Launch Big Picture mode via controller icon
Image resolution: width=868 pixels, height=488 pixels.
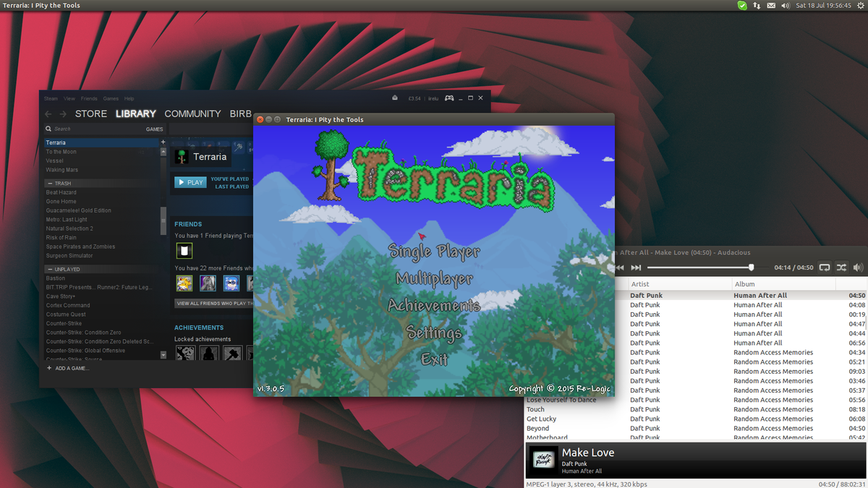pos(449,98)
